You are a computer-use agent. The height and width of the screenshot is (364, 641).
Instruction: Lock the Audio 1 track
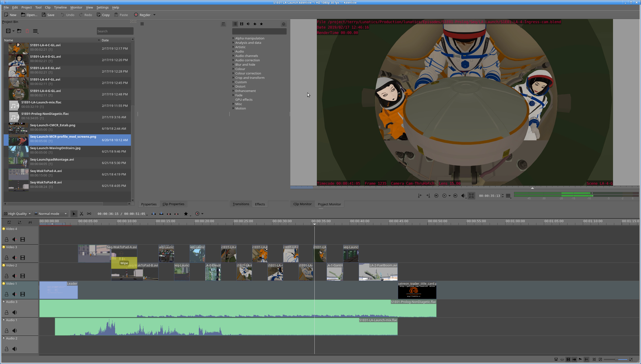click(7, 331)
